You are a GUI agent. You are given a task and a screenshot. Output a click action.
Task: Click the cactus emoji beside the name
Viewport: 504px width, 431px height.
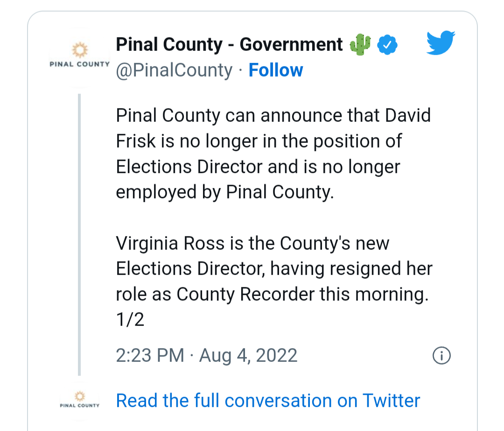(x=360, y=45)
